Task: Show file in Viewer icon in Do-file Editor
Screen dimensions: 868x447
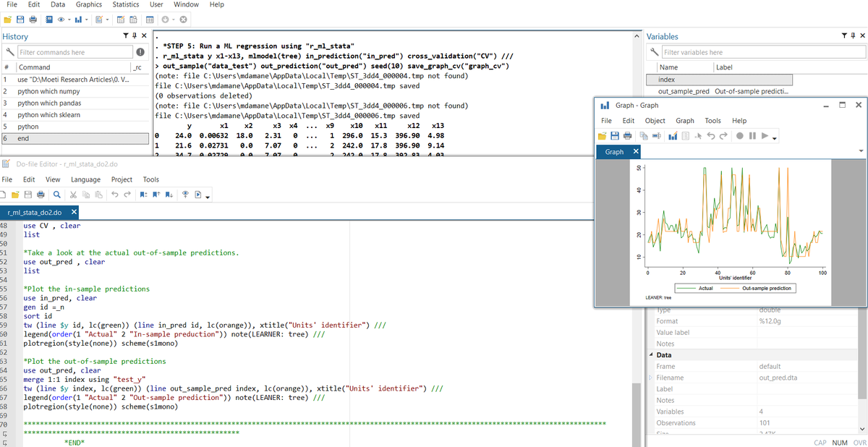Action: (184, 195)
